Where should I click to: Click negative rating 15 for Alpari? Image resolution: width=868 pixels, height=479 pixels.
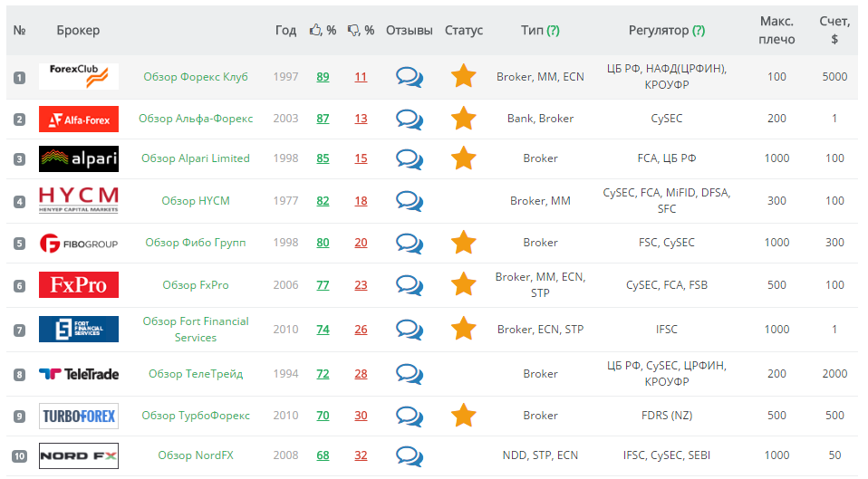(361, 158)
